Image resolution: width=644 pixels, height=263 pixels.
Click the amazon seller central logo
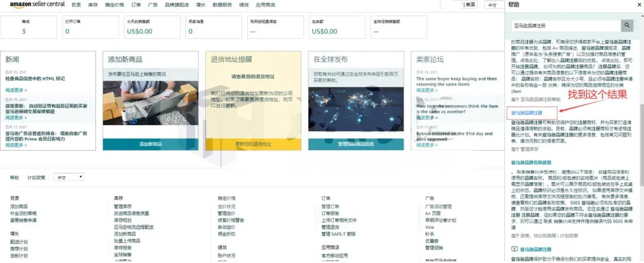click(x=37, y=5)
